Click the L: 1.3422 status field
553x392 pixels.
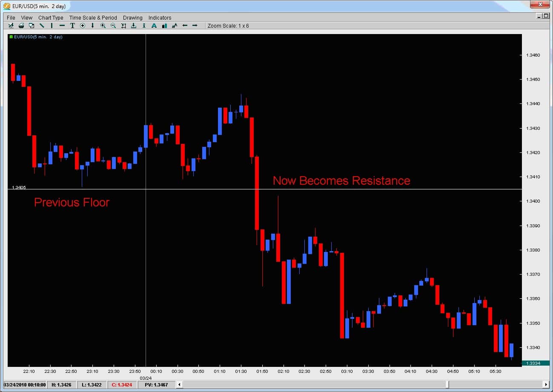tap(91, 385)
